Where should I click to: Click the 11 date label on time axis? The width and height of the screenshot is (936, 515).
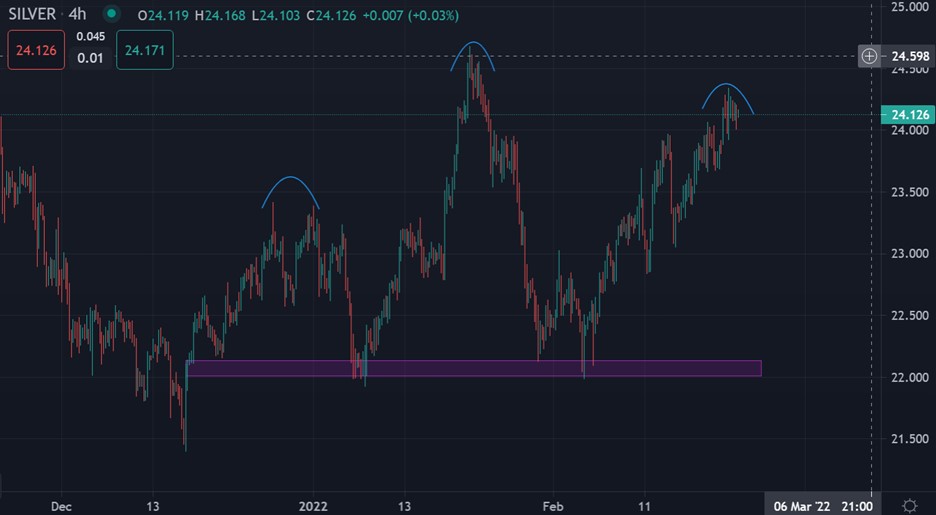tap(645, 506)
